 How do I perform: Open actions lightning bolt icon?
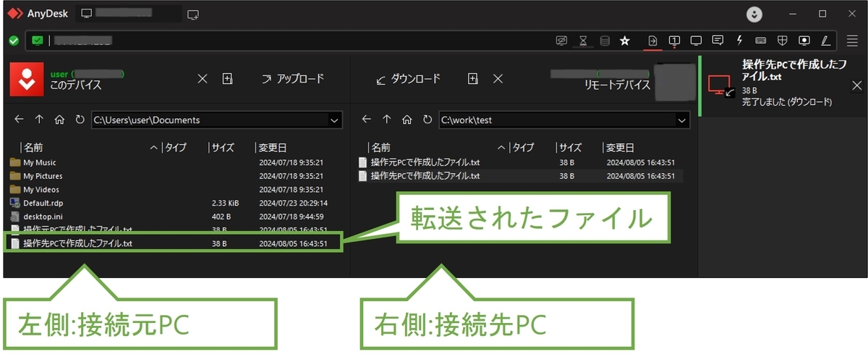[x=739, y=41]
